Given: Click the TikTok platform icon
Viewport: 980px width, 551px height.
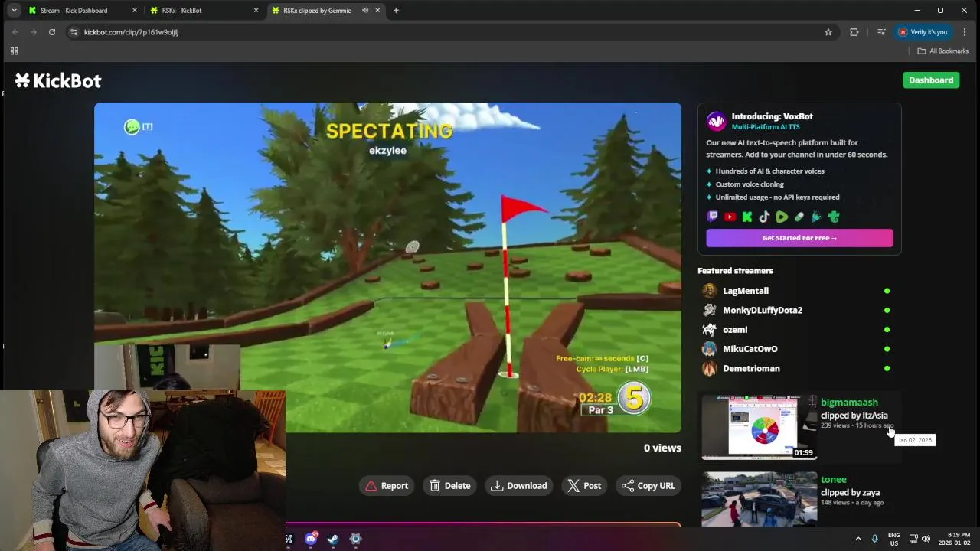Looking at the screenshot, I should [764, 217].
